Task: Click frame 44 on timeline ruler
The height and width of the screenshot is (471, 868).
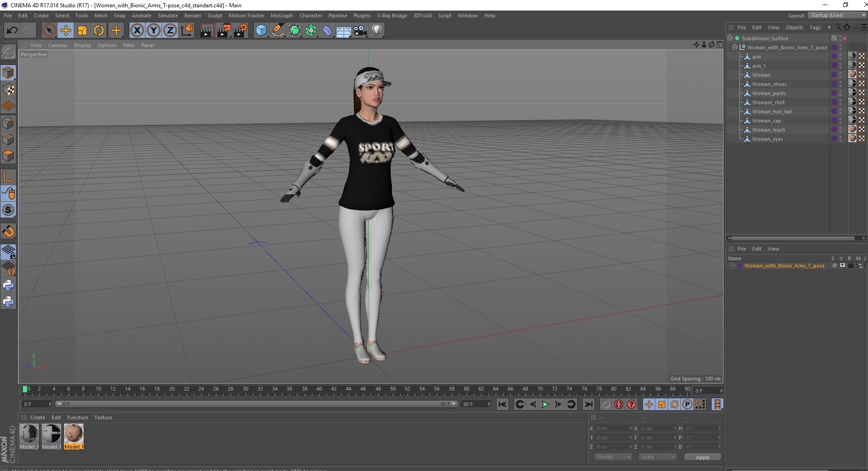Action: point(348,389)
